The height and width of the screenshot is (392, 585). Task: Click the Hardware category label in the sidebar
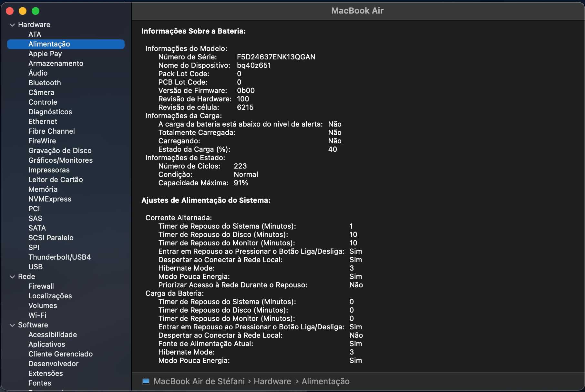pyautogui.click(x=34, y=25)
